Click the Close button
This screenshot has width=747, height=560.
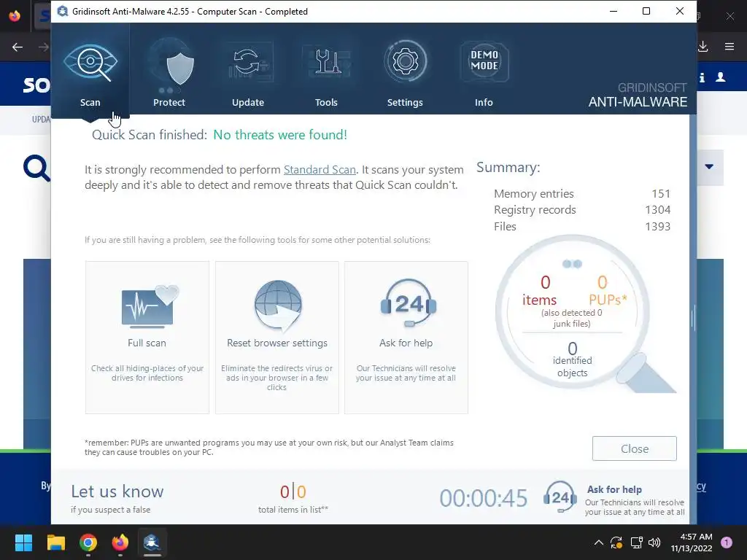tap(634, 448)
